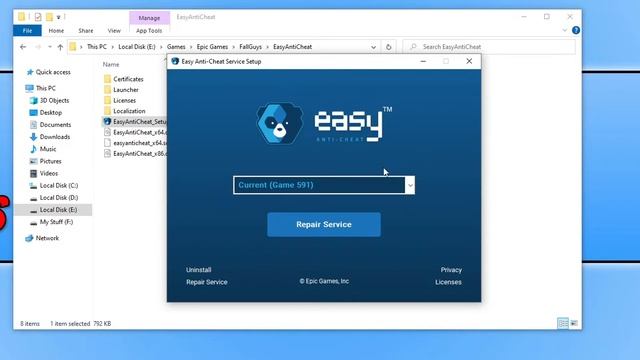
Task: Switch to the View ribbon tab
Action: pos(114,31)
